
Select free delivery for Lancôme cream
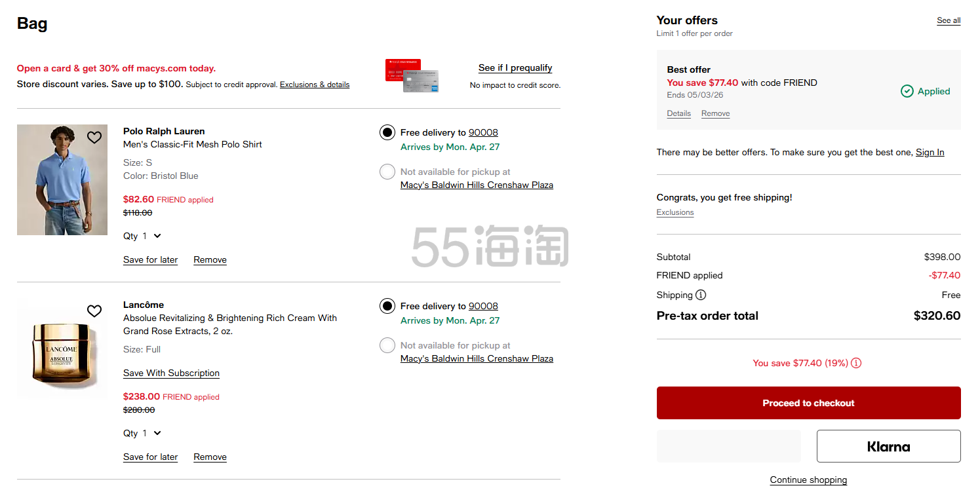(x=387, y=306)
